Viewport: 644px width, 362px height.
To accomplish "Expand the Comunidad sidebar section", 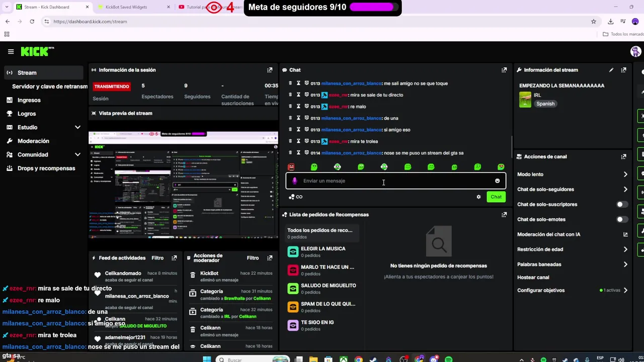I will tap(77, 154).
